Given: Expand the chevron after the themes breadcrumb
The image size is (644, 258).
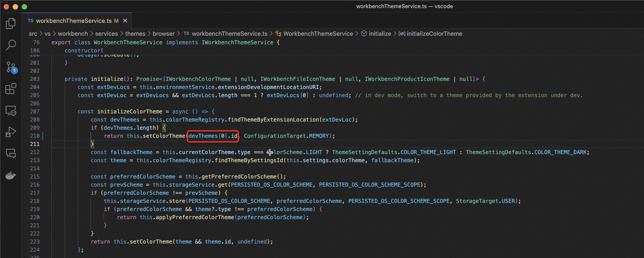Looking at the screenshot, I should (149, 33).
